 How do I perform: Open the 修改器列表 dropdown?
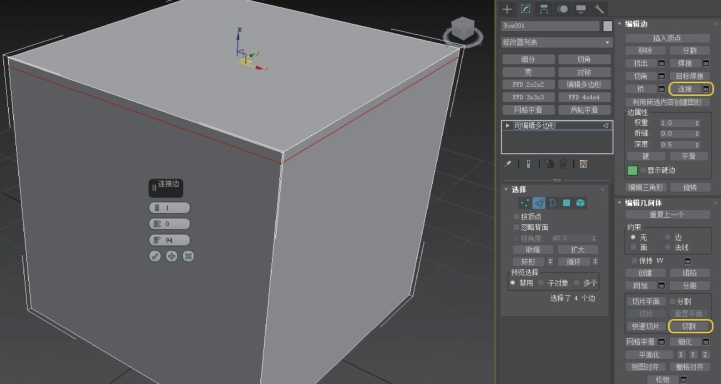557,42
